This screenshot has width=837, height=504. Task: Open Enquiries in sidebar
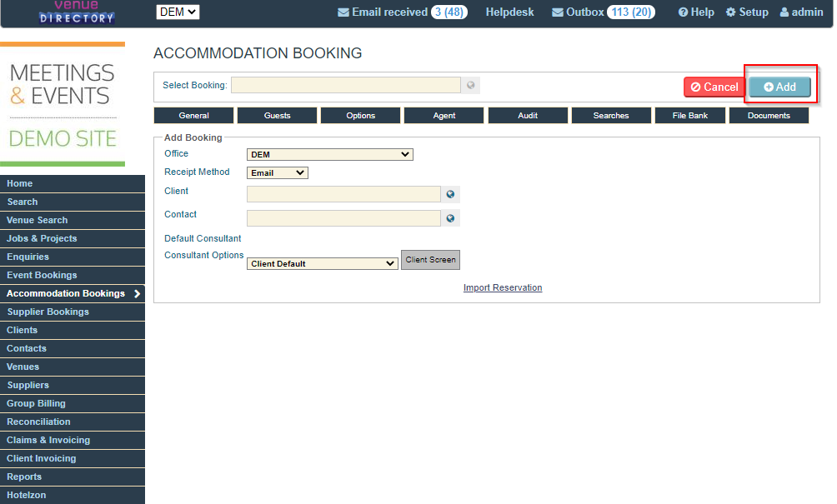[73, 257]
